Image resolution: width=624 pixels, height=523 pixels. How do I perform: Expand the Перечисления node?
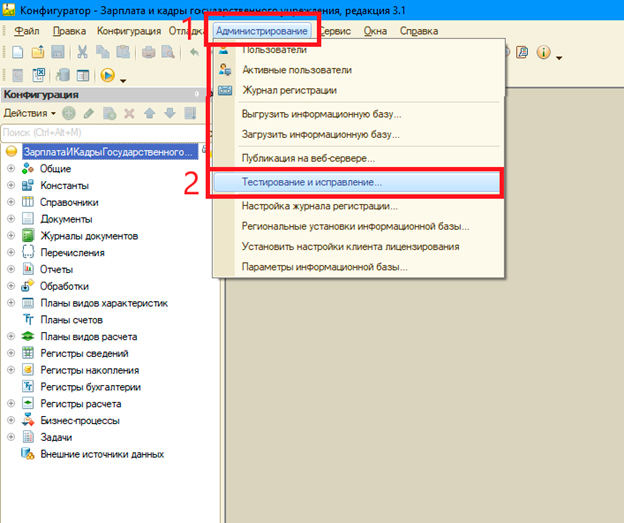coord(11,252)
